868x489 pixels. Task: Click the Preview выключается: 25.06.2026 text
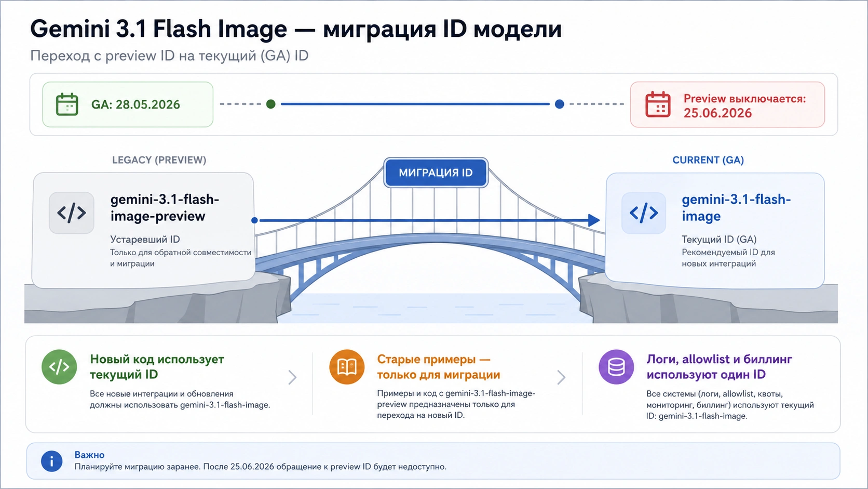pyautogui.click(x=744, y=105)
